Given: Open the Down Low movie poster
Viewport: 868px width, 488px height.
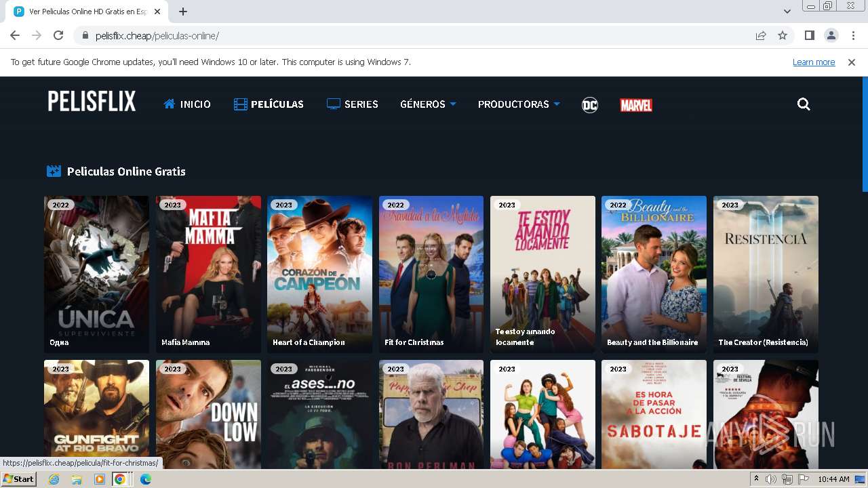Looking at the screenshot, I should (208, 414).
